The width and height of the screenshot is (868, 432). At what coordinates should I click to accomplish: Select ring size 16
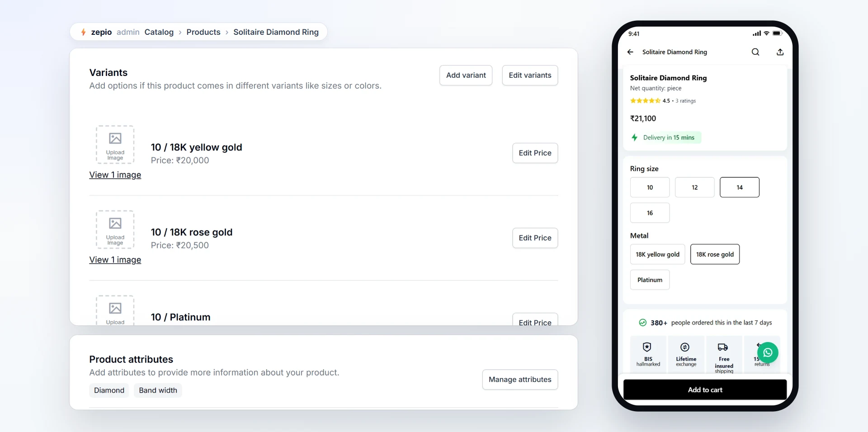click(650, 213)
